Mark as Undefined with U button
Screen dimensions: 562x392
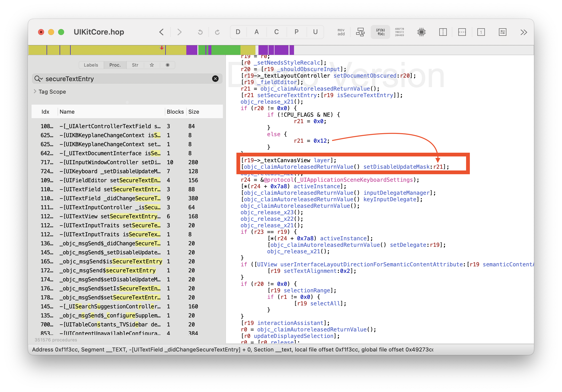coord(315,32)
